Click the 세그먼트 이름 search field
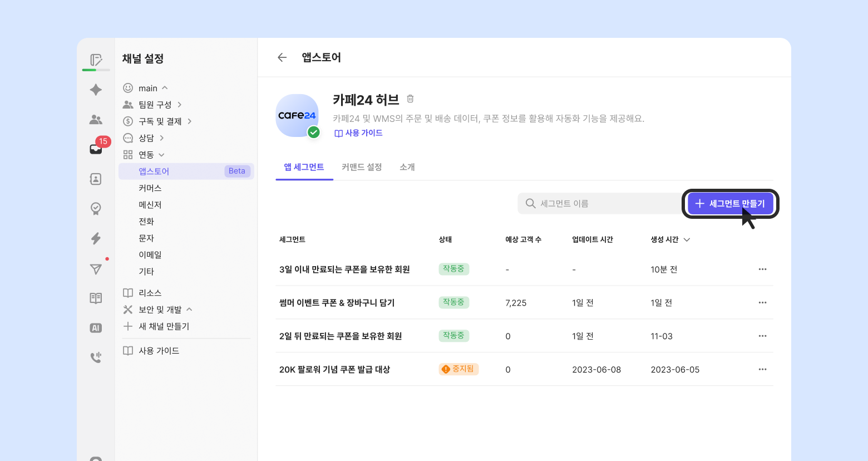Viewport: 868px width, 461px height. click(601, 204)
